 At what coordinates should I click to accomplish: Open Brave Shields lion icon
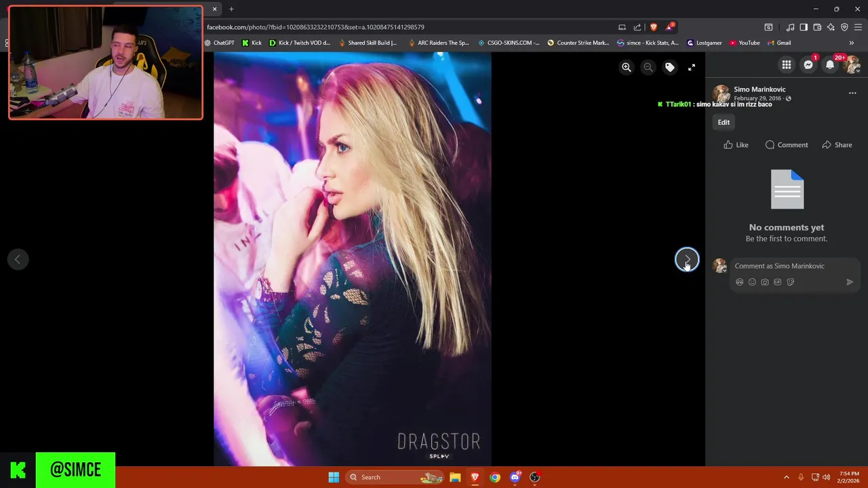click(x=654, y=27)
